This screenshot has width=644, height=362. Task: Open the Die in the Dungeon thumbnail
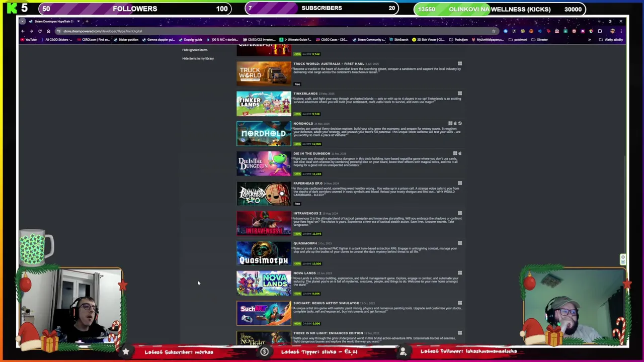tap(264, 163)
